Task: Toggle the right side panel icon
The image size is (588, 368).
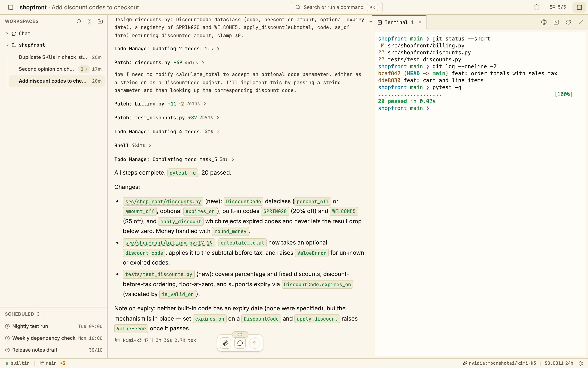Action: coord(579,7)
